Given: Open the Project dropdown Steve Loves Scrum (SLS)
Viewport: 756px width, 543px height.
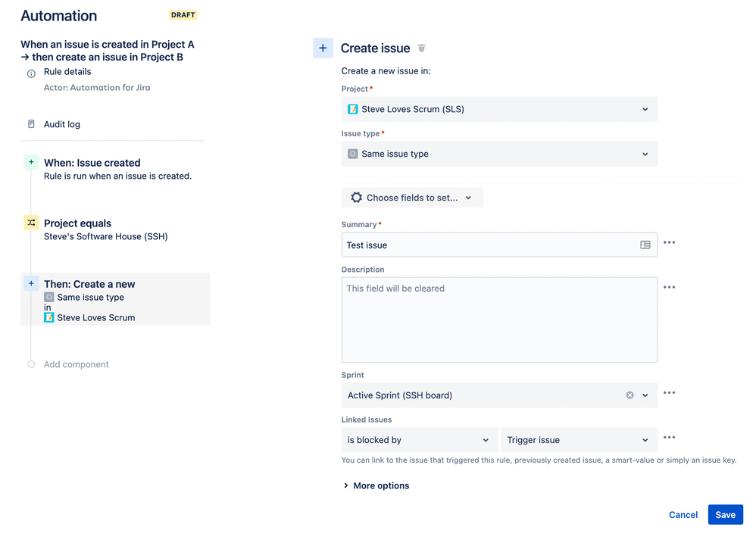Looking at the screenshot, I should click(x=499, y=109).
